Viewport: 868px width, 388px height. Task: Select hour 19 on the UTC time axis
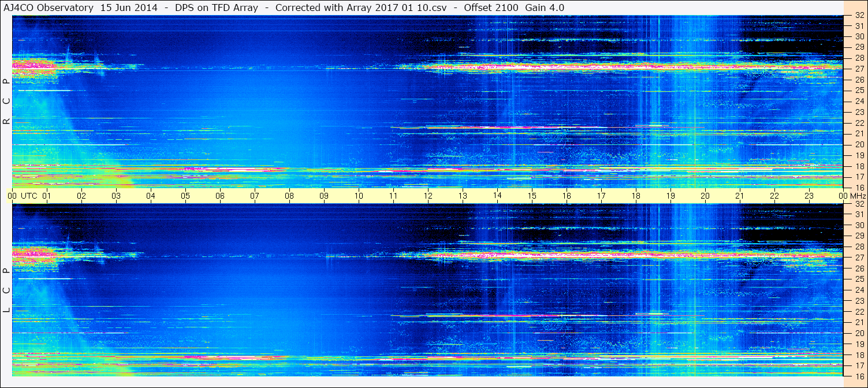(x=670, y=196)
